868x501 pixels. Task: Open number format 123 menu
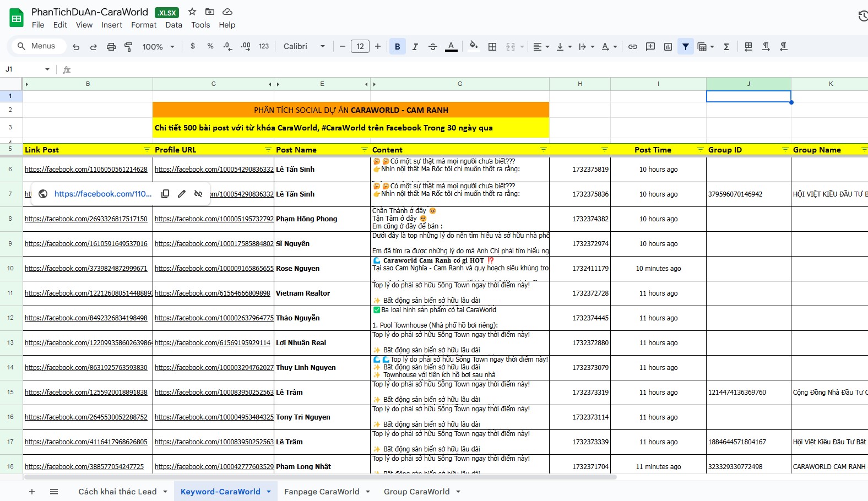pos(264,46)
